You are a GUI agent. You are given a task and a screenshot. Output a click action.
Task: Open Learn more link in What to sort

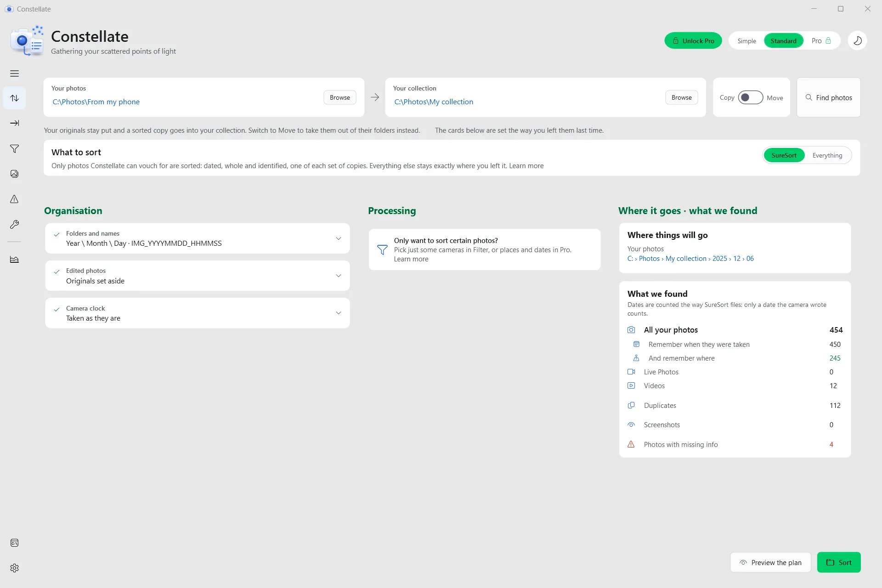(x=526, y=166)
